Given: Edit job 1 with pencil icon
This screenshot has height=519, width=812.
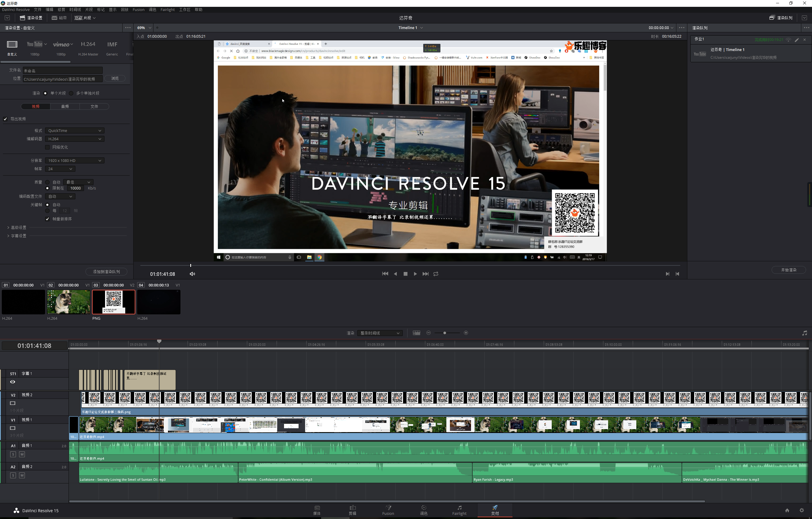Looking at the screenshot, I should pyautogui.click(x=797, y=40).
